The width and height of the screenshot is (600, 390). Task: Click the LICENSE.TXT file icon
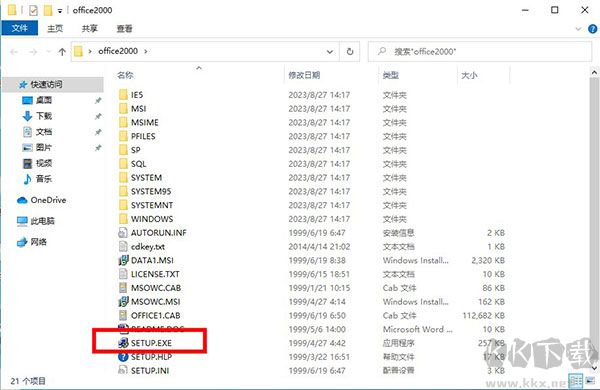tap(123, 274)
